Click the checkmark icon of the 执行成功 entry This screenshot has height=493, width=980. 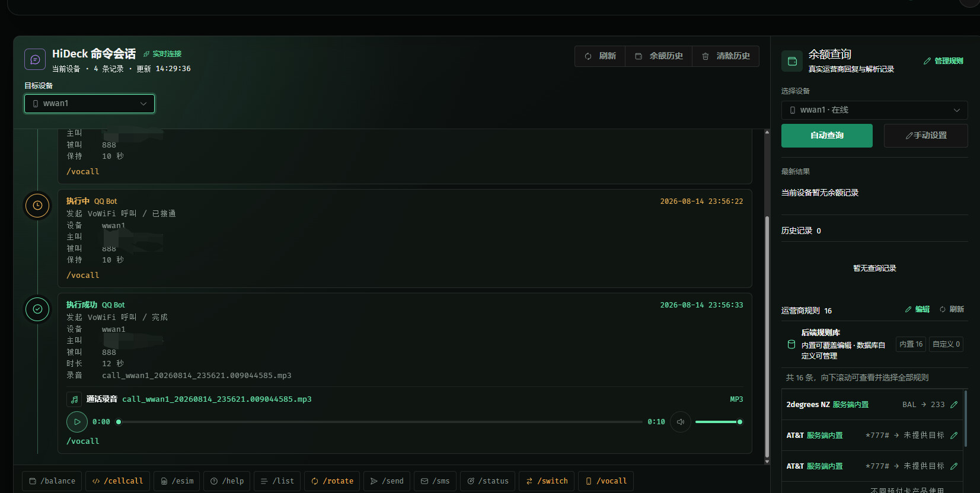37,309
